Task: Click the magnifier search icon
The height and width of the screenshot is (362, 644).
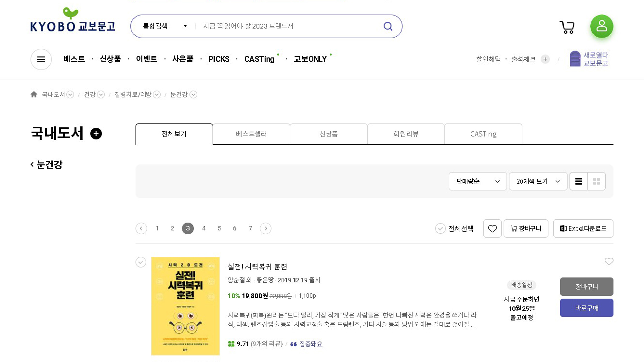Action: pos(388,26)
